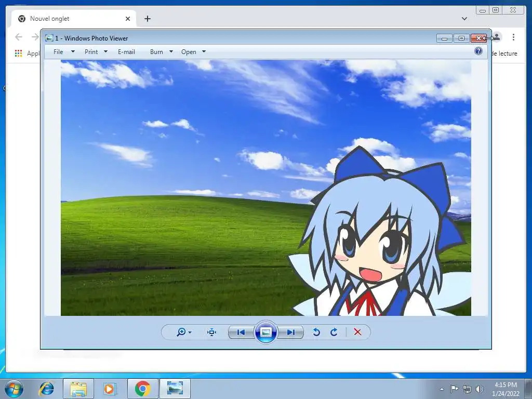The height and width of the screenshot is (399, 532).
Task: Switch to Chrome in the taskbar
Action: tap(142, 389)
